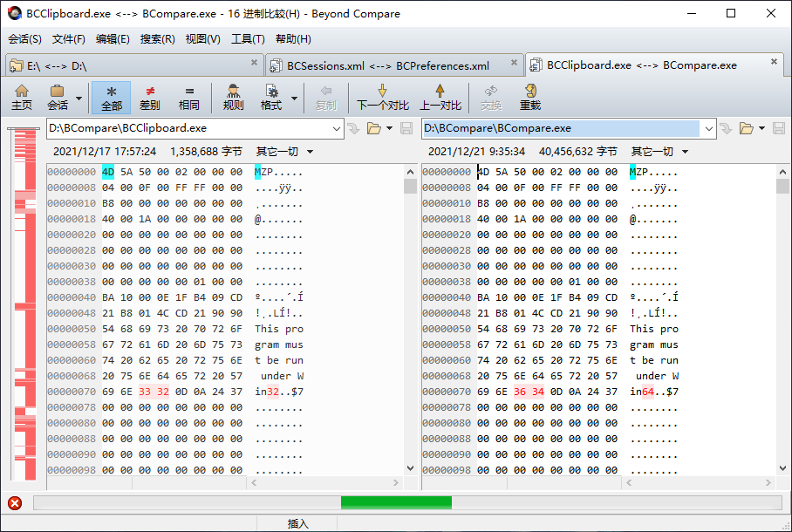The height and width of the screenshot is (532, 792).
Task: Click right file date 2021/12/21 9:35:34
Action: (476, 152)
